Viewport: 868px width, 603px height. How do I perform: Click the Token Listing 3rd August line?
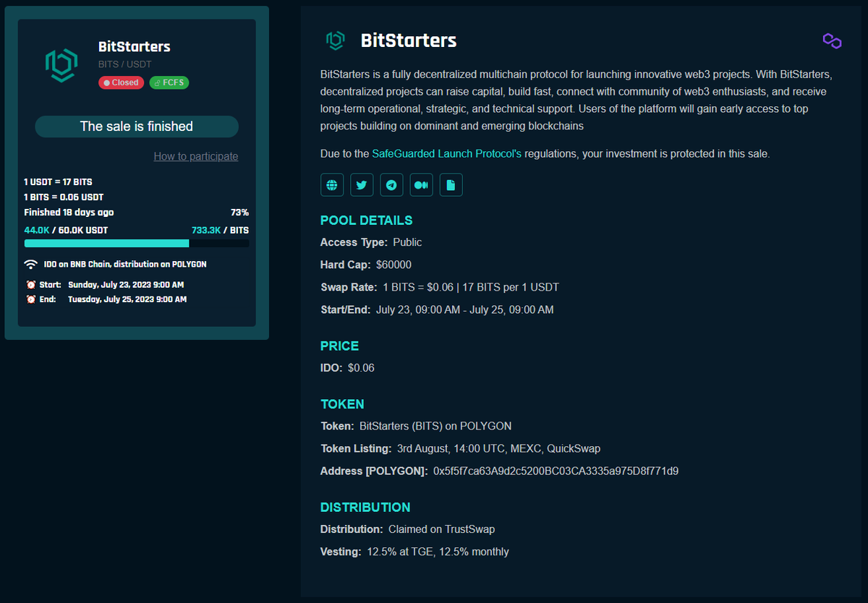(460, 449)
